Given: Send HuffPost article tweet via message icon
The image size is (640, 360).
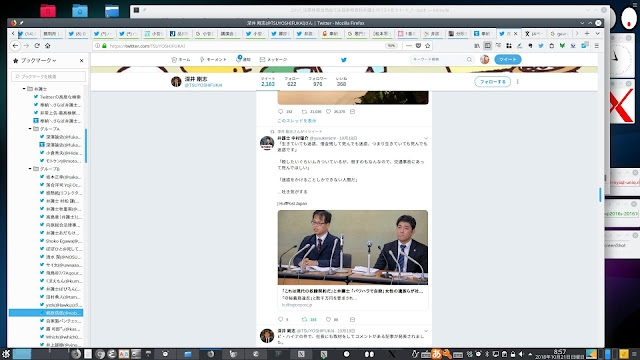Looking at the screenshot, I should coord(352,320).
